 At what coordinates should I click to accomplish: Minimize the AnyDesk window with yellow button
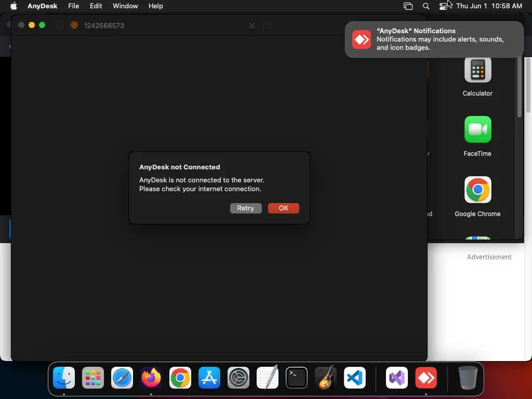[32, 25]
